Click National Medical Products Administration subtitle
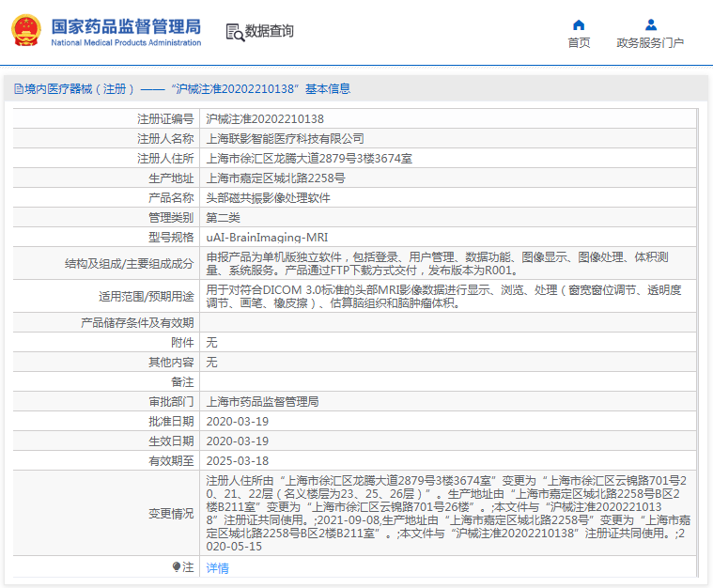The width and height of the screenshot is (713, 588). [126, 43]
